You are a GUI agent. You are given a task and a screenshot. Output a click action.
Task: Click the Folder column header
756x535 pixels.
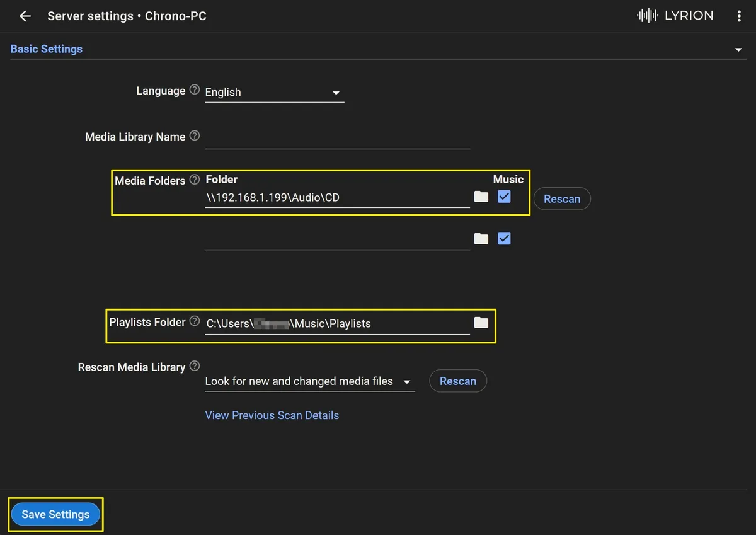pyautogui.click(x=222, y=180)
